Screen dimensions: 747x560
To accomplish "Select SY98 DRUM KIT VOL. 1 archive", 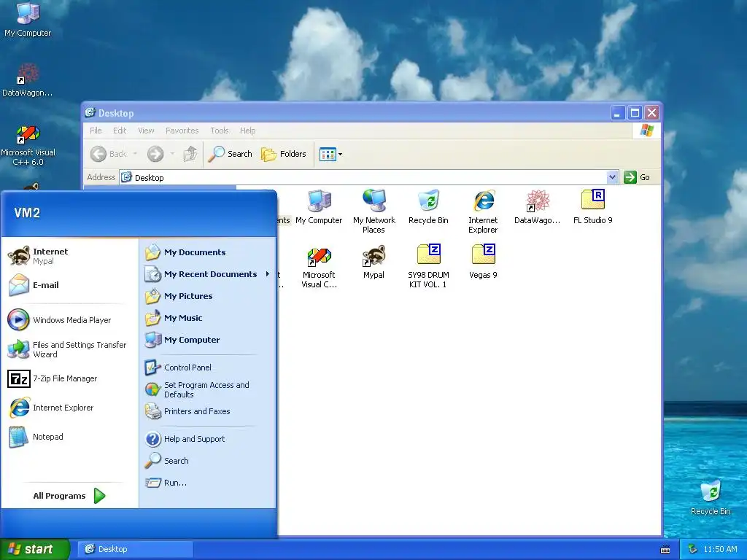I will [428, 265].
